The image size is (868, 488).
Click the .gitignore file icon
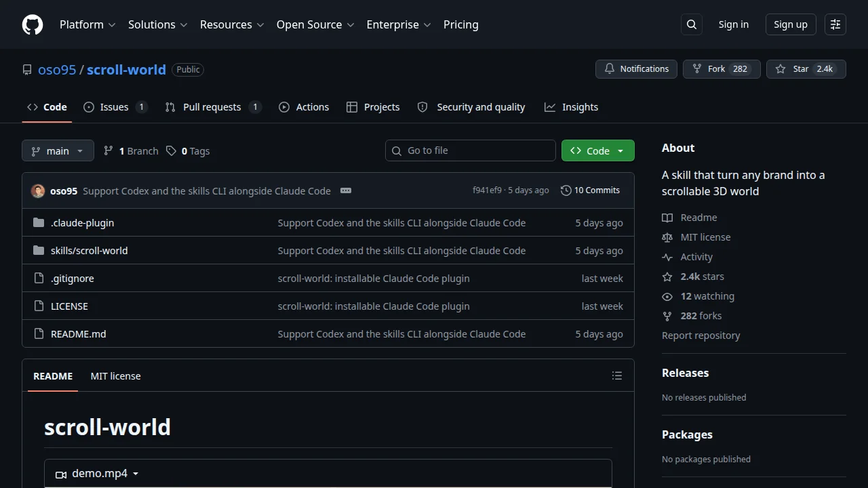(x=39, y=278)
